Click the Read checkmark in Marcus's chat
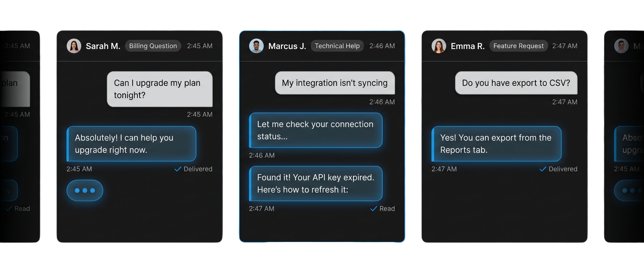The height and width of the screenshot is (273, 644). [374, 209]
